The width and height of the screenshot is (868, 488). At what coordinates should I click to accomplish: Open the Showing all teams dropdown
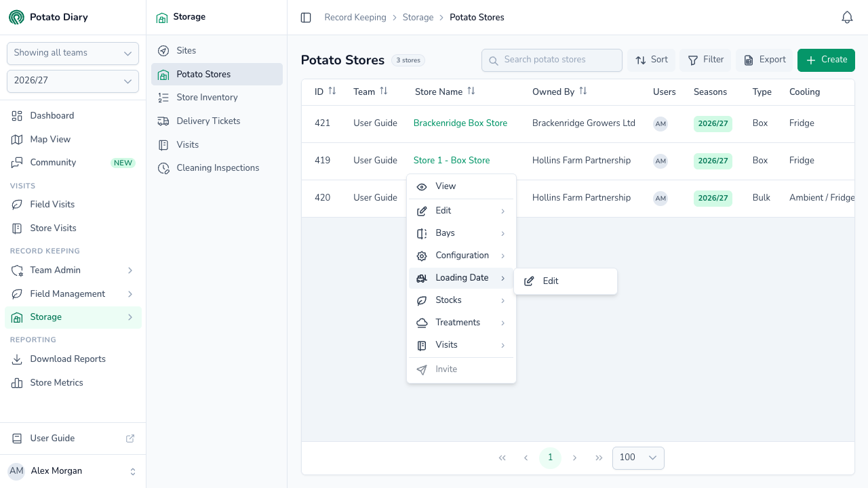point(73,53)
